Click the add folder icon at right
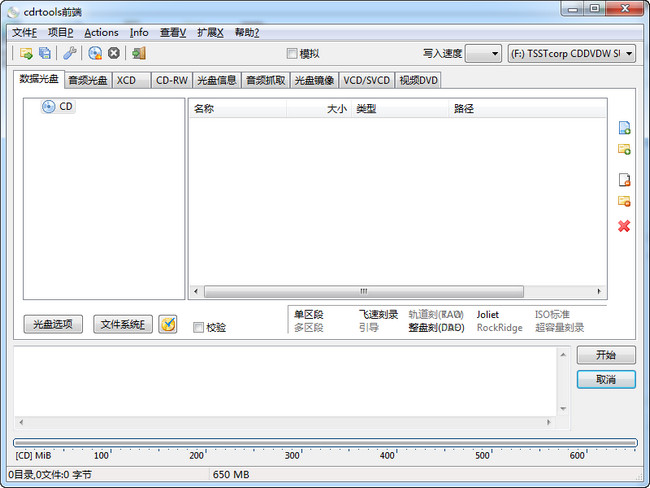650x488 pixels. point(624,149)
